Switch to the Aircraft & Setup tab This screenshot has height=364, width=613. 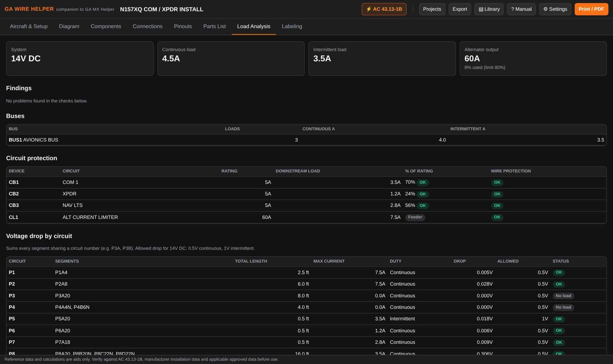(29, 26)
